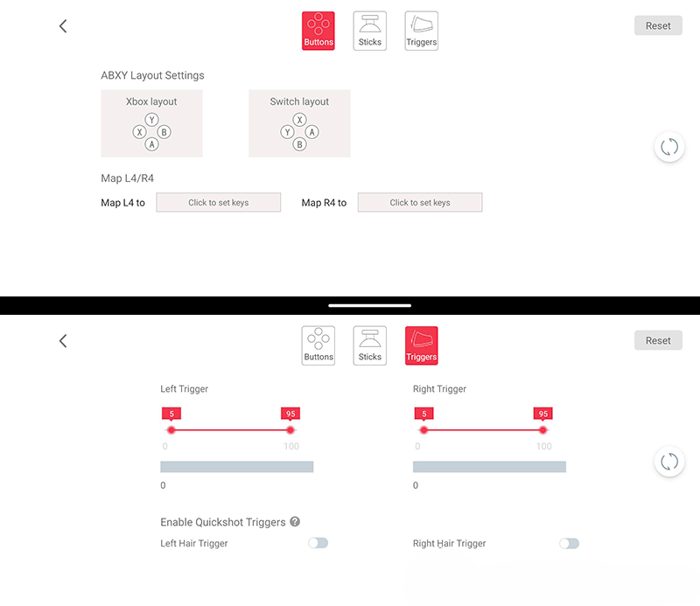
Task: Click the Enable Quickshot Triggers label
Action: (x=223, y=522)
